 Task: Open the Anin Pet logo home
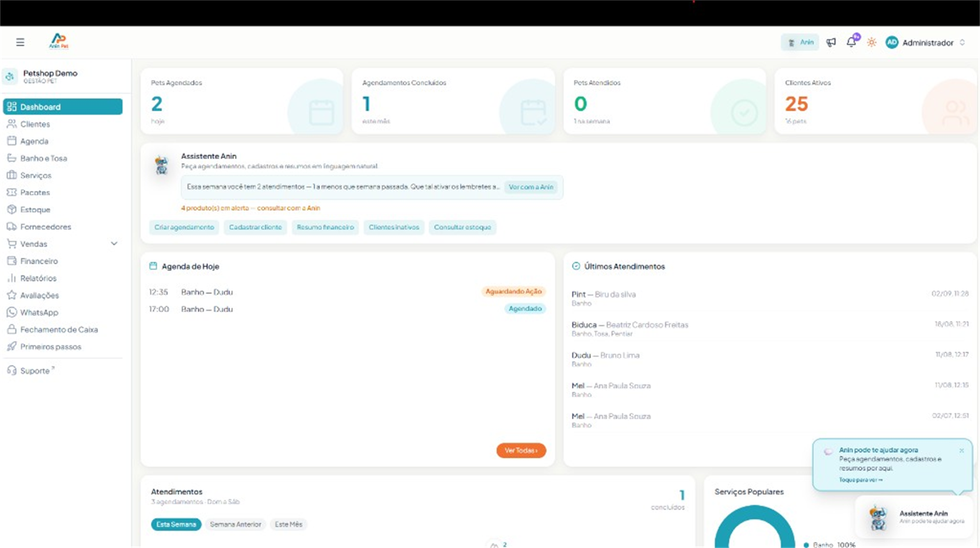pyautogui.click(x=59, y=41)
